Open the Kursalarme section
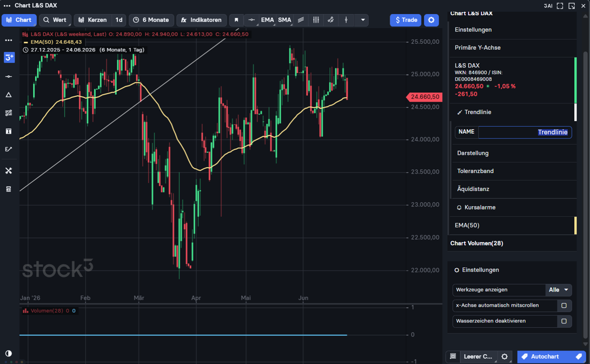 tap(512, 207)
